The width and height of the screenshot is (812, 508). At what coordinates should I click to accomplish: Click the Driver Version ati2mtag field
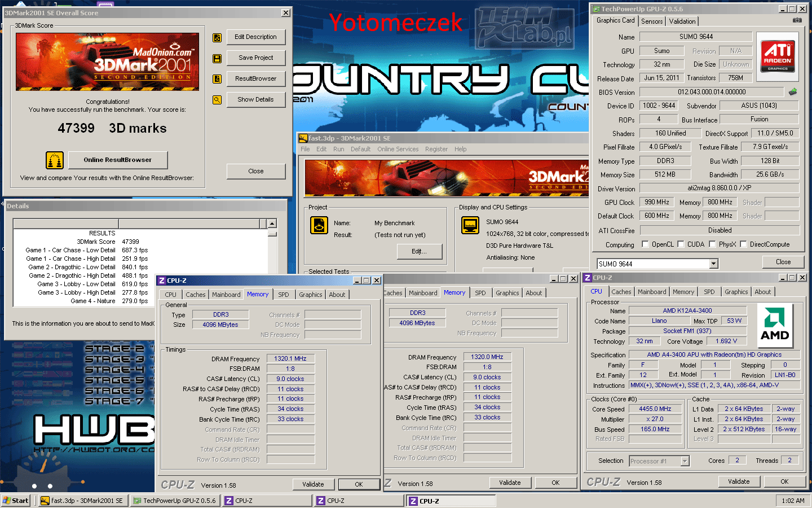(720, 189)
